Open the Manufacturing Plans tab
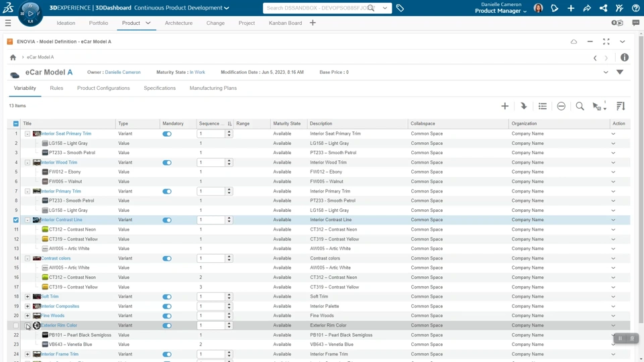The image size is (644, 362). (213, 88)
